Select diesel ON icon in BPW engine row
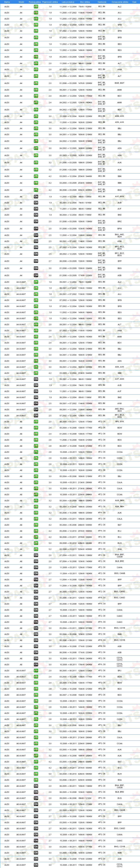The width and height of the screenshot is (140, 868). tap(36, 229)
